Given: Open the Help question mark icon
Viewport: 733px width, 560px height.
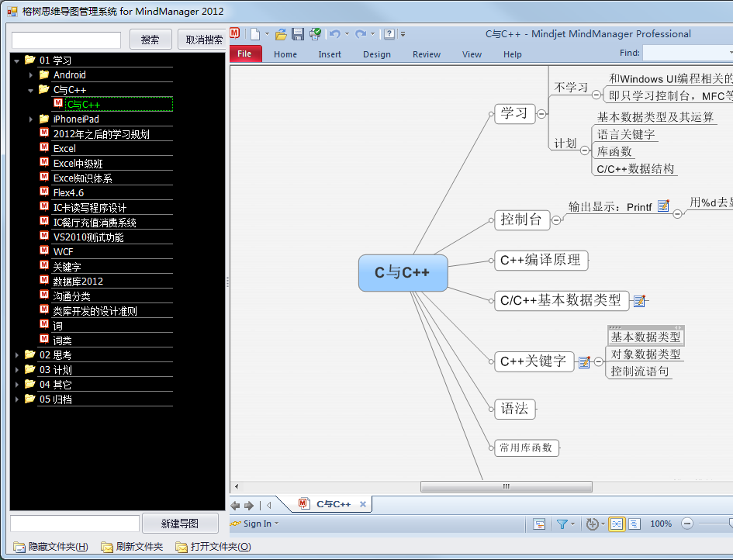Looking at the screenshot, I should coord(389,34).
